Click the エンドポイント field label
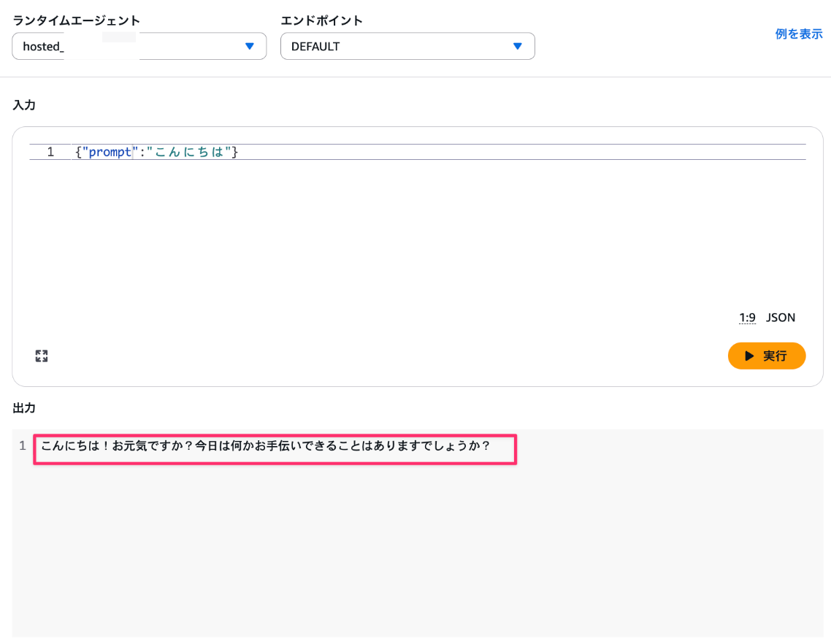The image size is (831, 644). pos(322,20)
